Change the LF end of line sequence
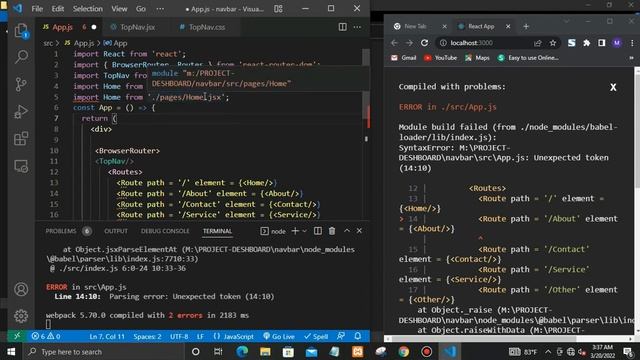The image size is (640, 360). (x=200, y=336)
